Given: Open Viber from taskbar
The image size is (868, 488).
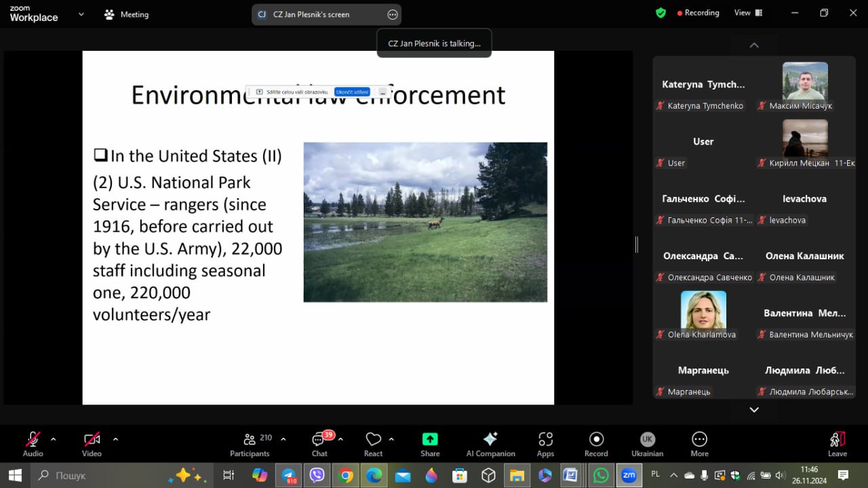Looking at the screenshot, I should coord(317,475).
